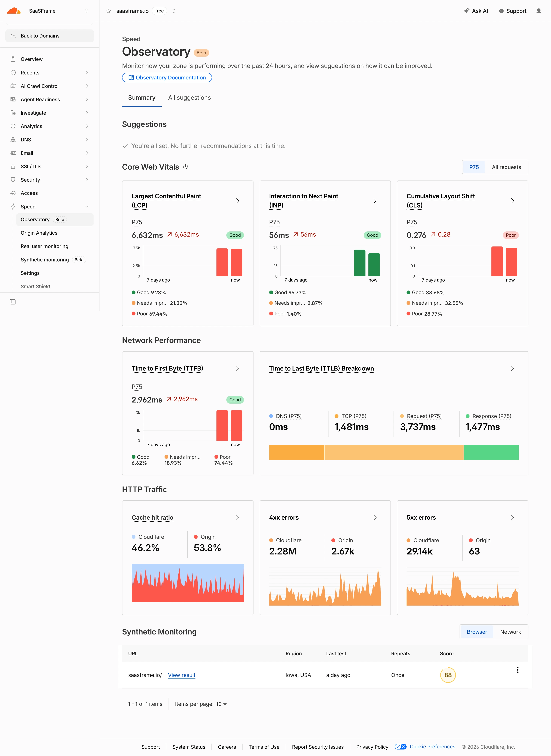Click Core Web Vitals info icon
Screen dimensions: 551x756
[x=185, y=167]
